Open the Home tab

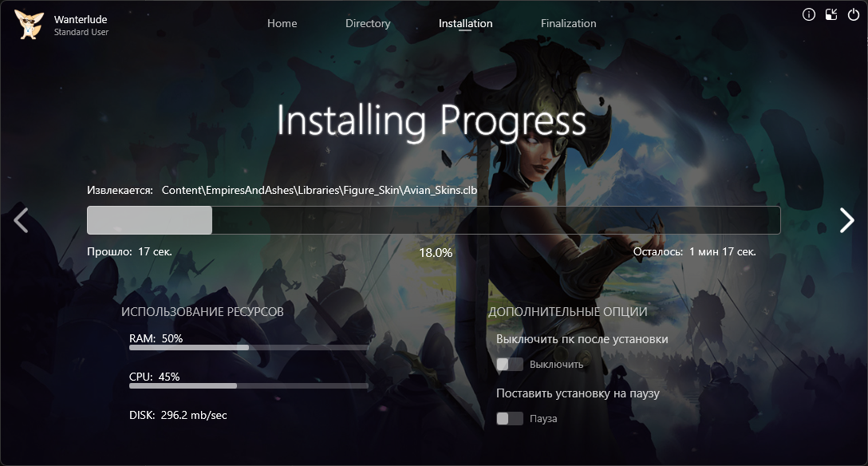pyautogui.click(x=282, y=23)
